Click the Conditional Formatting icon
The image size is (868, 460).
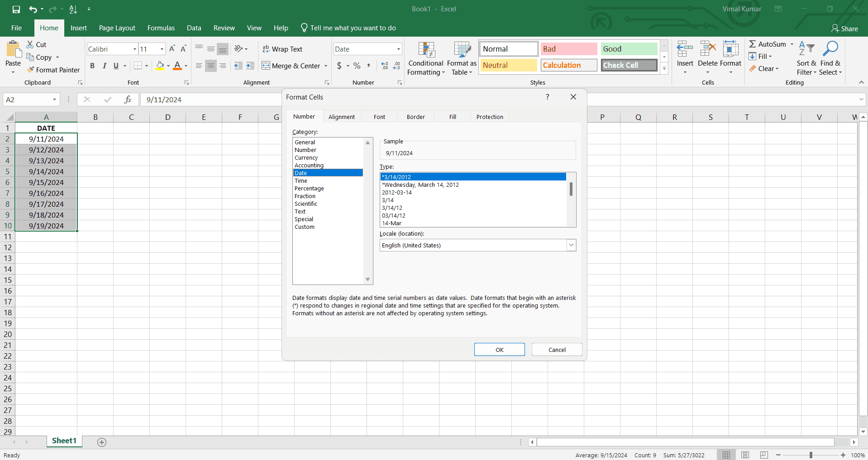click(x=425, y=51)
